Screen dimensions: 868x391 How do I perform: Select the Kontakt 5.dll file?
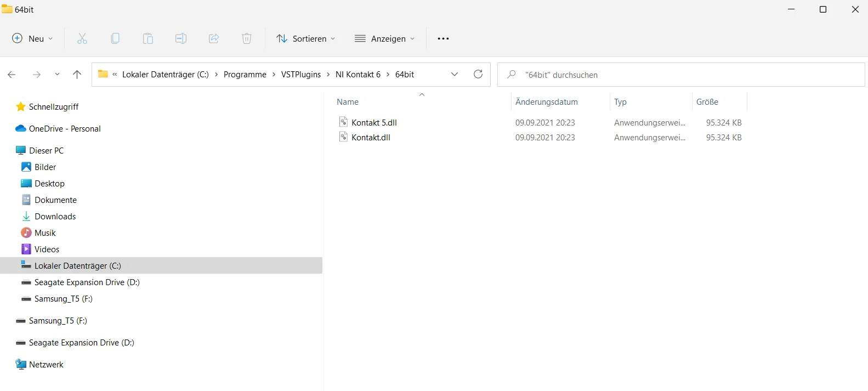(374, 122)
